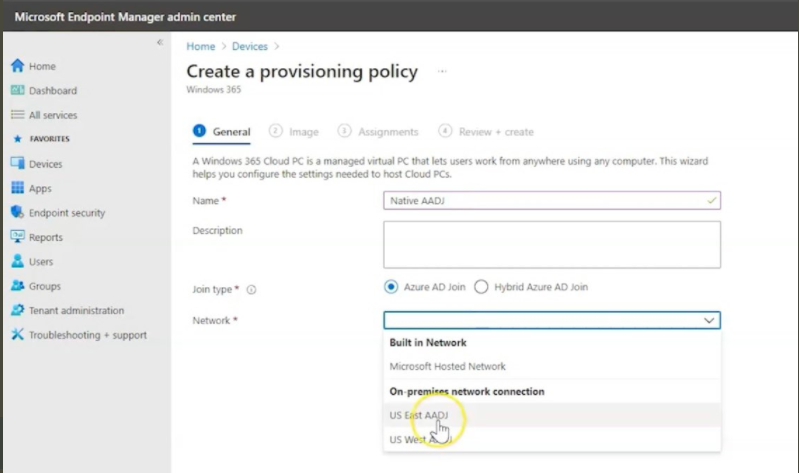Switch to the Assignments step tab
The height and width of the screenshot is (473, 799).
click(x=378, y=132)
